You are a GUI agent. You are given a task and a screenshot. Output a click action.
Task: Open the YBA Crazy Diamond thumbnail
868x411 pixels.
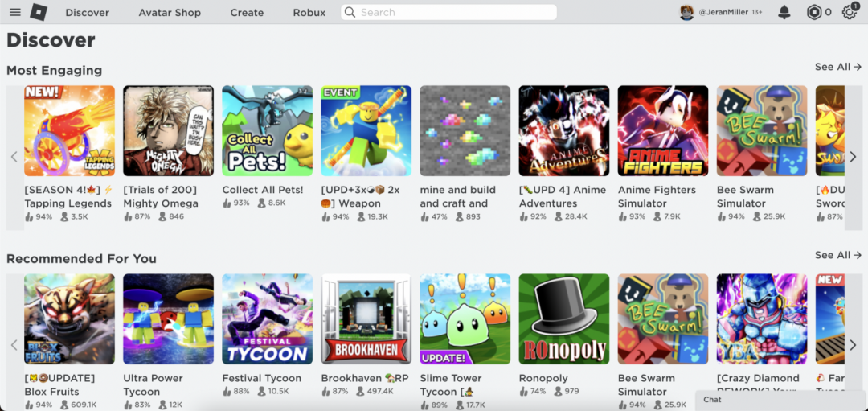pos(762,319)
